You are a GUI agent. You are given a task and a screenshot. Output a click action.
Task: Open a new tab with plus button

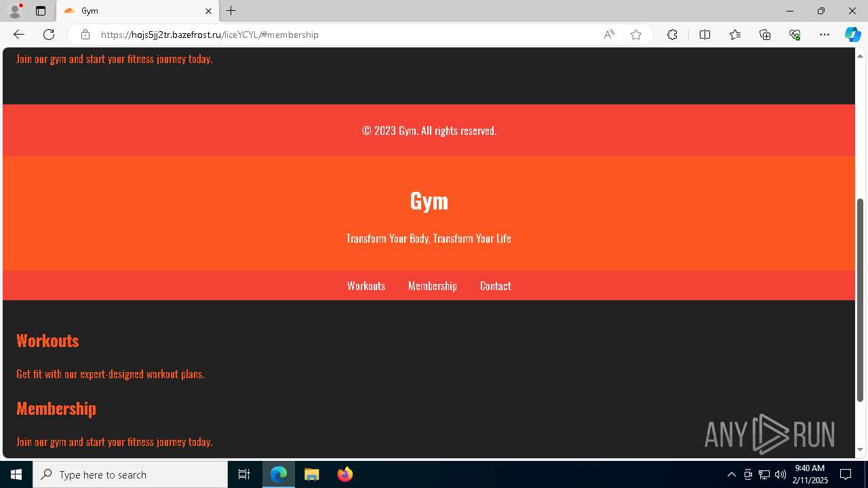tap(231, 11)
